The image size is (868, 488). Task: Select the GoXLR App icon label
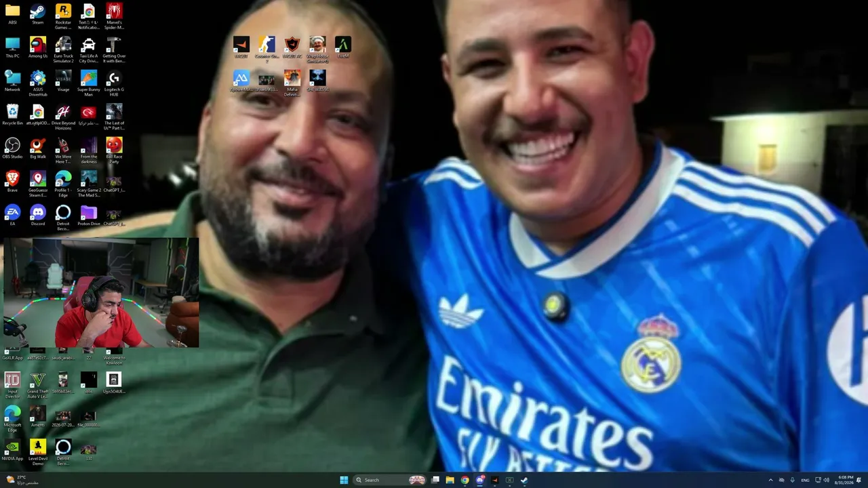tap(12, 358)
